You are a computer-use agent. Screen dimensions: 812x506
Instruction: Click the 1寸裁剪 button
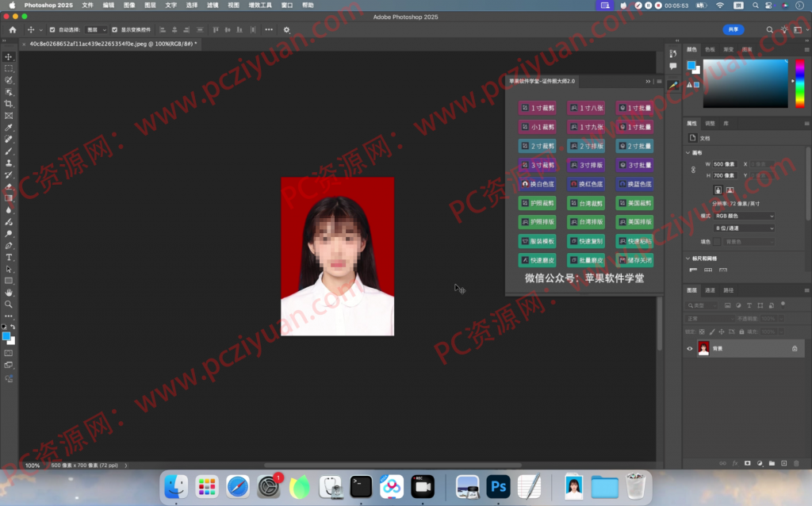click(538, 108)
